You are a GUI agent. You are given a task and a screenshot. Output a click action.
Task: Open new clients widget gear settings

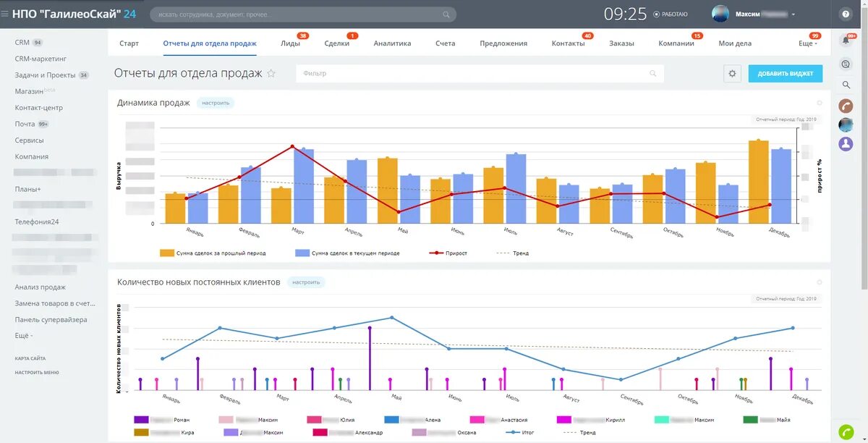[820, 282]
